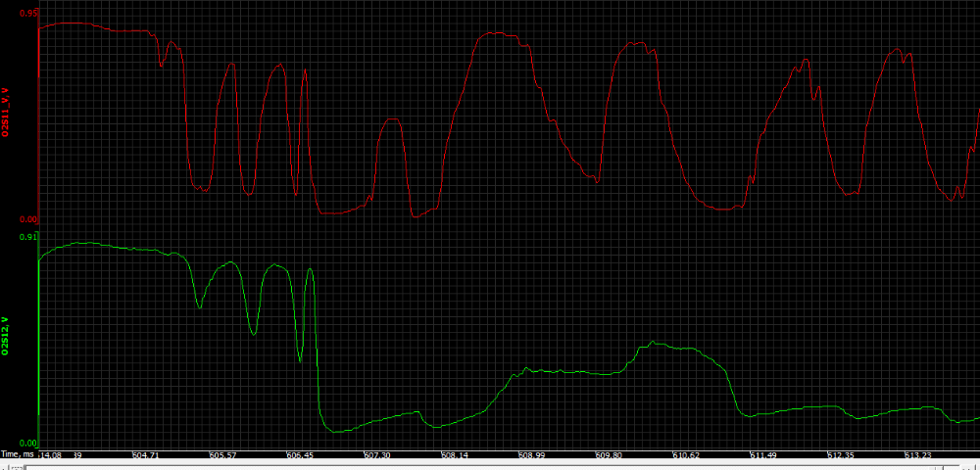Click the 609.80 time tick
This screenshot has height=470, width=980.
tap(609, 455)
